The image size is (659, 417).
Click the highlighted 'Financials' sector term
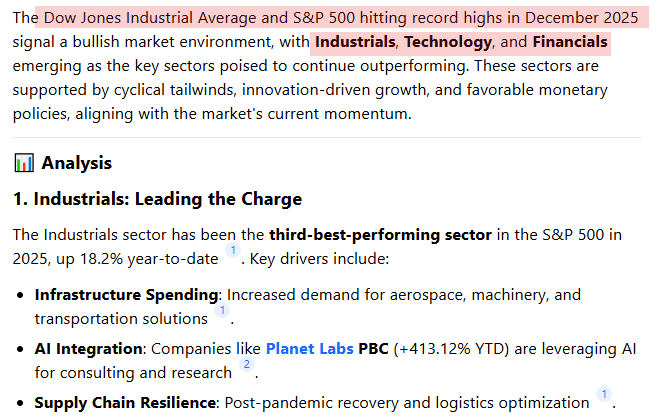coord(569,43)
